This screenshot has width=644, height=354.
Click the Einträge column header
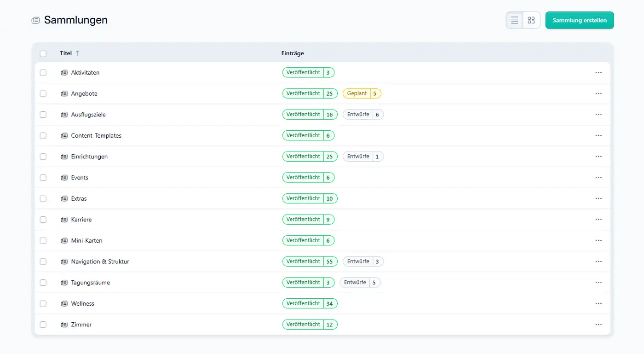(x=293, y=53)
